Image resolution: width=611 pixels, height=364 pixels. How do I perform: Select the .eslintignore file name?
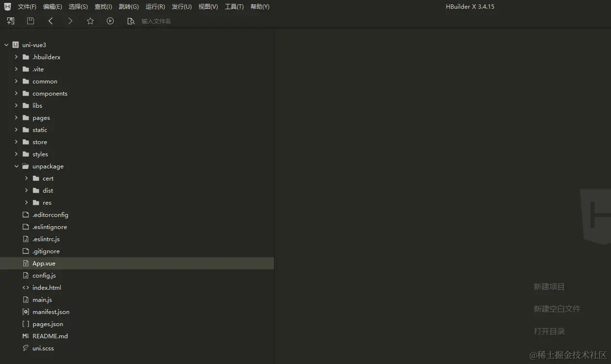(x=50, y=227)
